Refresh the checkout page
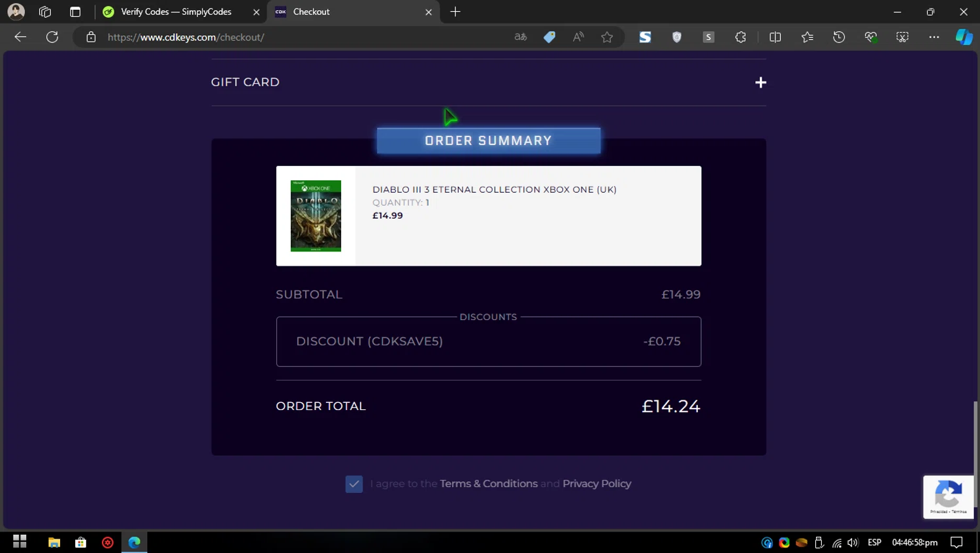980x553 pixels. pos(52,37)
